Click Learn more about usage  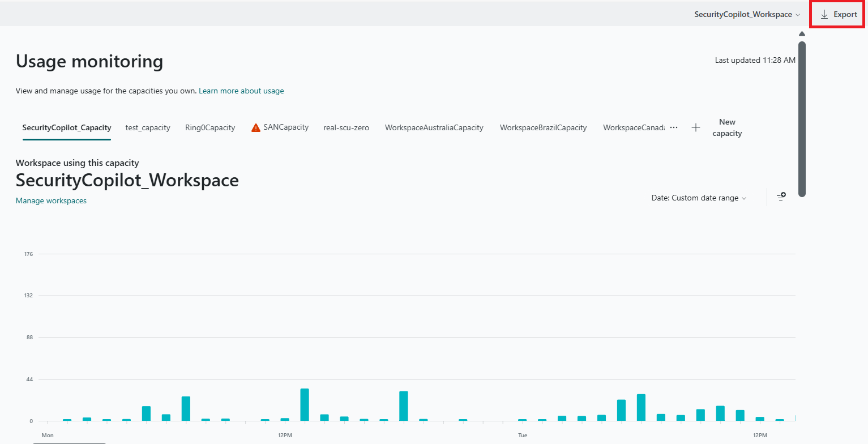[241, 91]
